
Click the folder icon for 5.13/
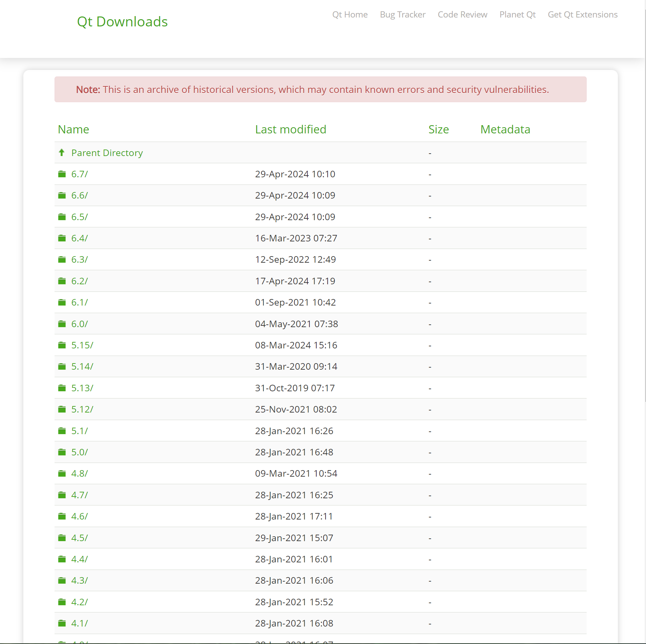click(x=62, y=388)
